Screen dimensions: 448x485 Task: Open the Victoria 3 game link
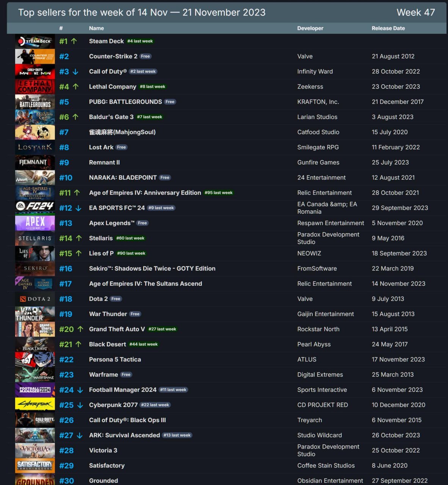point(103,450)
